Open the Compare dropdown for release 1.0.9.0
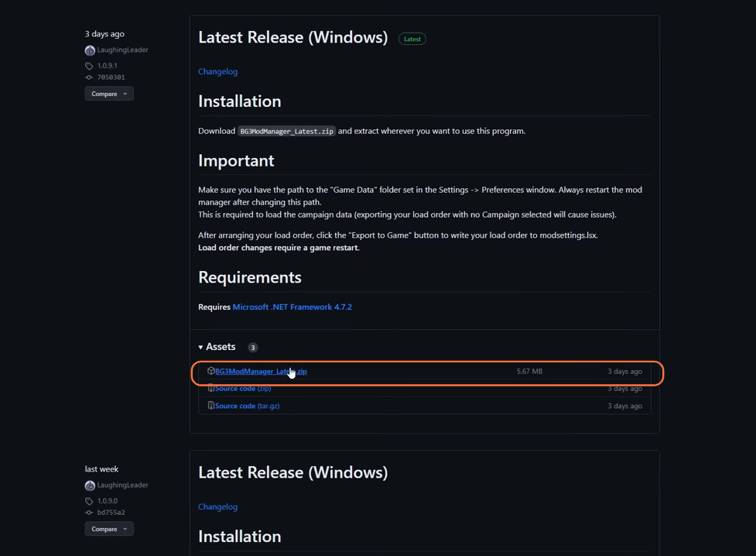The width and height of the screenshot is (756, 556). pyautogui.click(x=109, y=529)
